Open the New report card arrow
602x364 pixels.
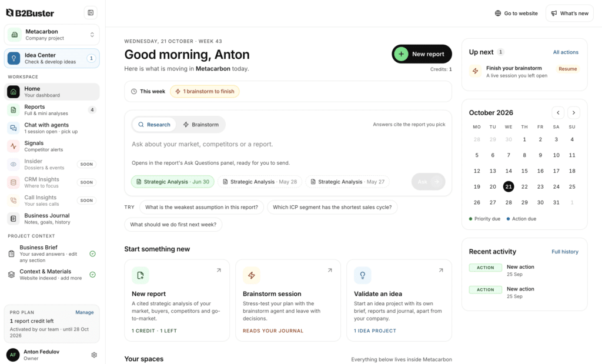219,271
